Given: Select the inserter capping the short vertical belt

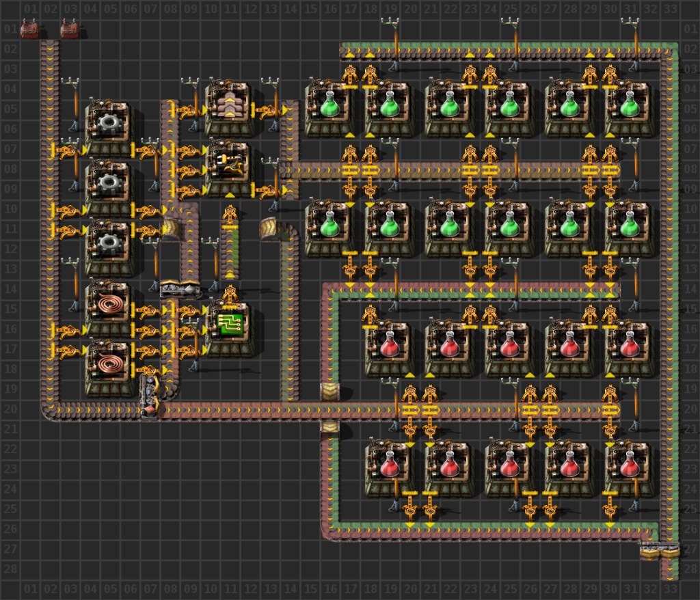Looking at the screenshot, I should [230, 217].
